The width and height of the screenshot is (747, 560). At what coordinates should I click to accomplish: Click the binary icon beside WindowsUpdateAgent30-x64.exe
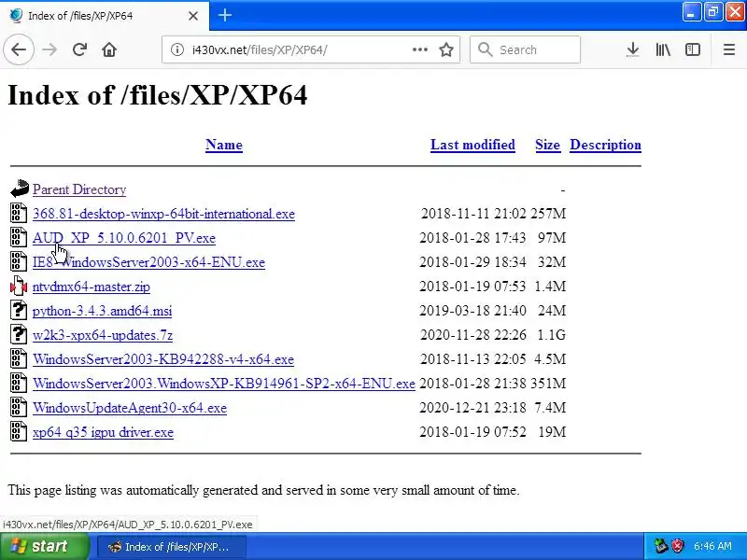coord(19,408)
